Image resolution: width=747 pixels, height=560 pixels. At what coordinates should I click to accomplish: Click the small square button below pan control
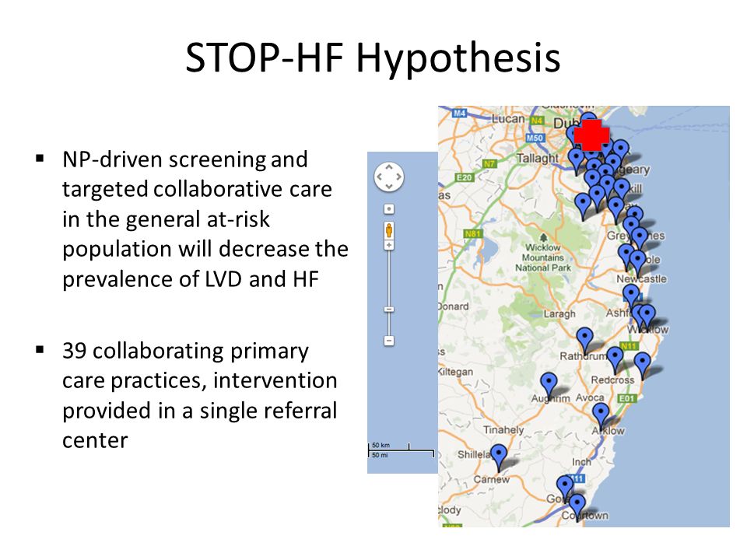[389, 209]
